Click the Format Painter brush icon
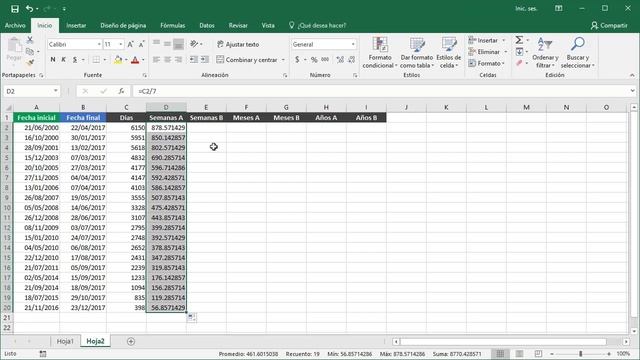 (x=30, y=62)
